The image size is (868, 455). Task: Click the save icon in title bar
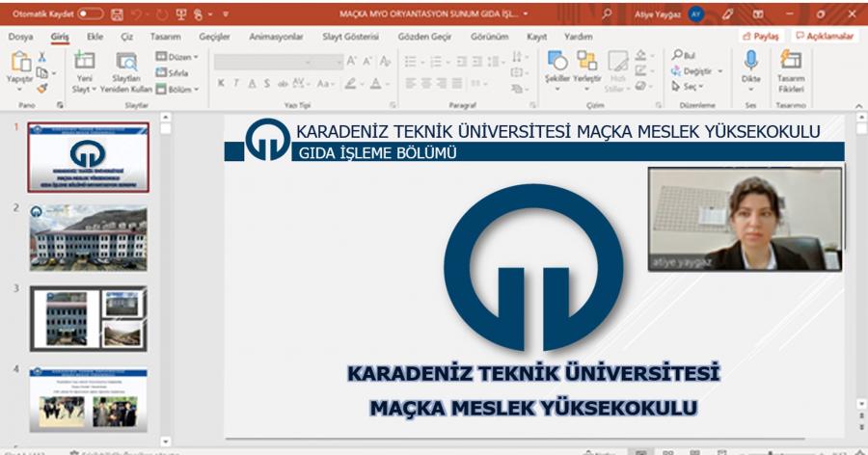(118, 14)
